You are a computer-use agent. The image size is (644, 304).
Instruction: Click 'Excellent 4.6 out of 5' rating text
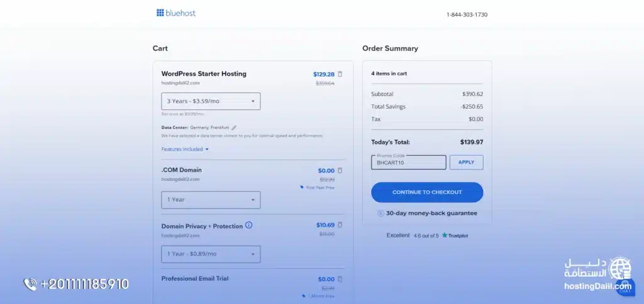(x=413, y=236)
